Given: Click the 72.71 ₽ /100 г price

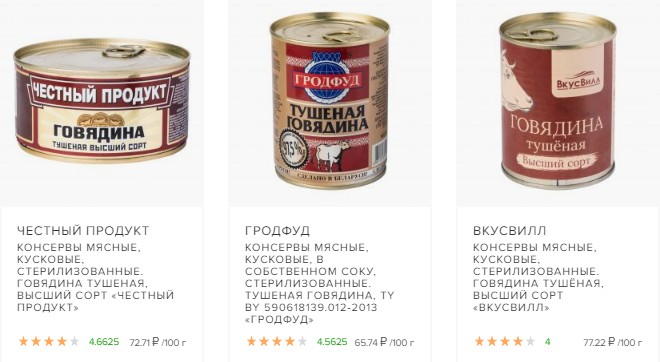Looking at the screenshot, I should coord(158,342).
